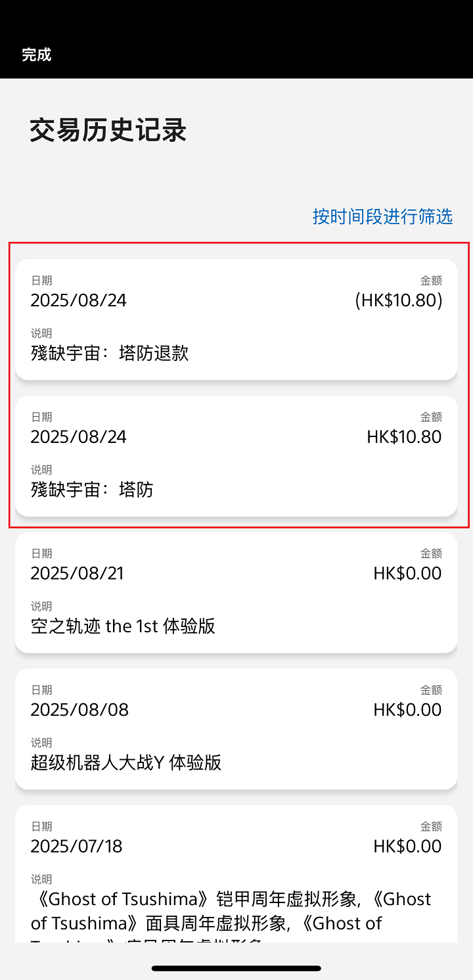Tap the HK$0.00 amount for 空之轨迹 transaction
This screenshot has height=980, width=473.
click(x=407, y=573)
